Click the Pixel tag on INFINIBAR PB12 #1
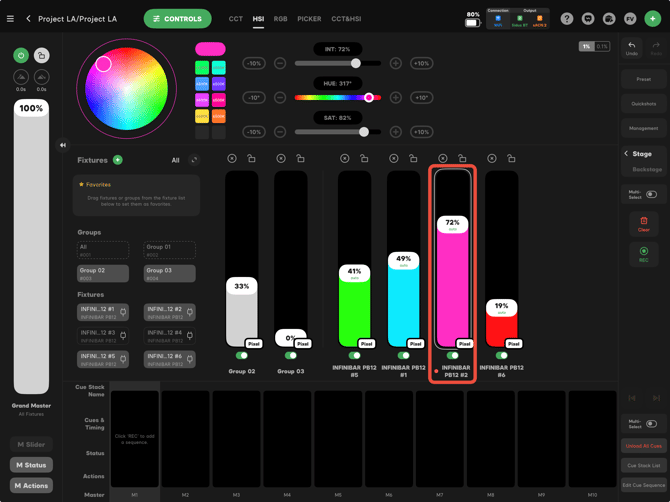 tap(416, 344)
